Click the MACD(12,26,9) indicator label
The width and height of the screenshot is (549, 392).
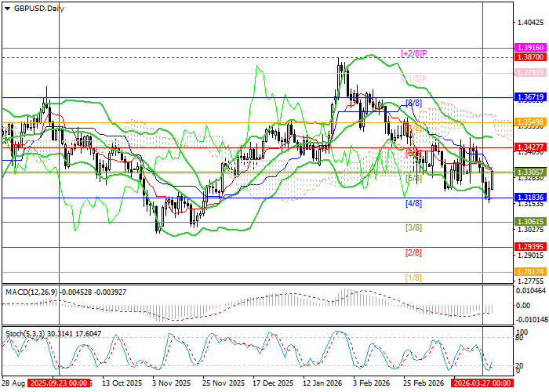pos(31,292)
